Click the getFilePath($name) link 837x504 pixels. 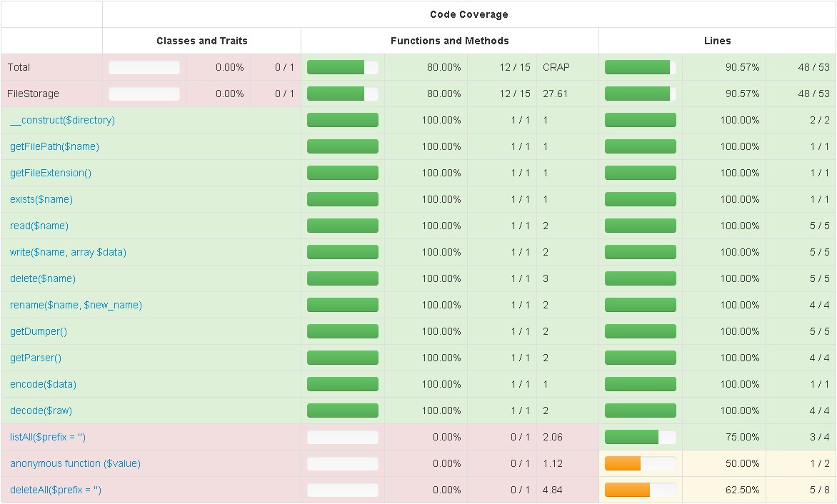point(54,146)
